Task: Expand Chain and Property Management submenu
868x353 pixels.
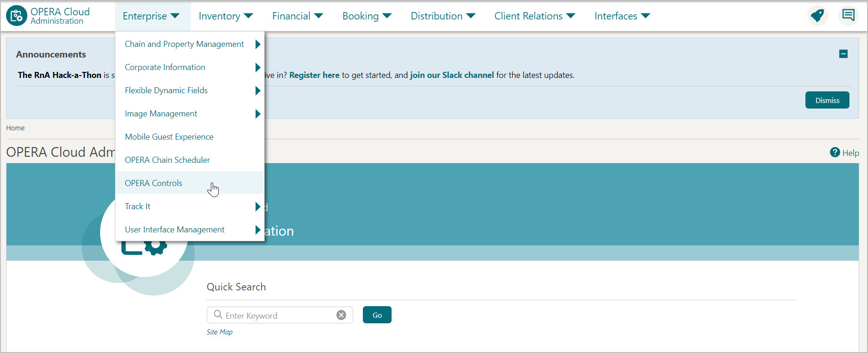Action: 190,44
